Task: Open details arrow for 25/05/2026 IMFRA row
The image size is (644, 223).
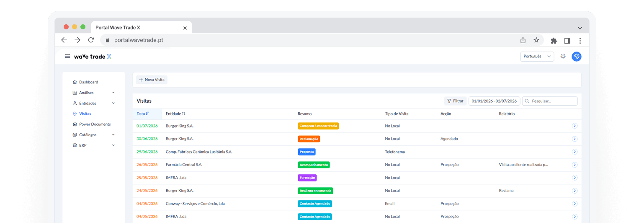Action: [574, 178]
